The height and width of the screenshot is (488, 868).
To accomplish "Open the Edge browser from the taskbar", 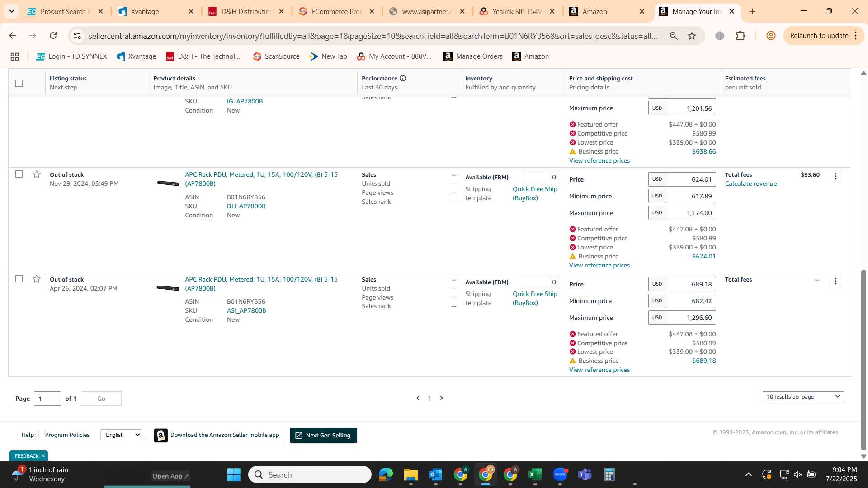I will [x=386, y=474].
